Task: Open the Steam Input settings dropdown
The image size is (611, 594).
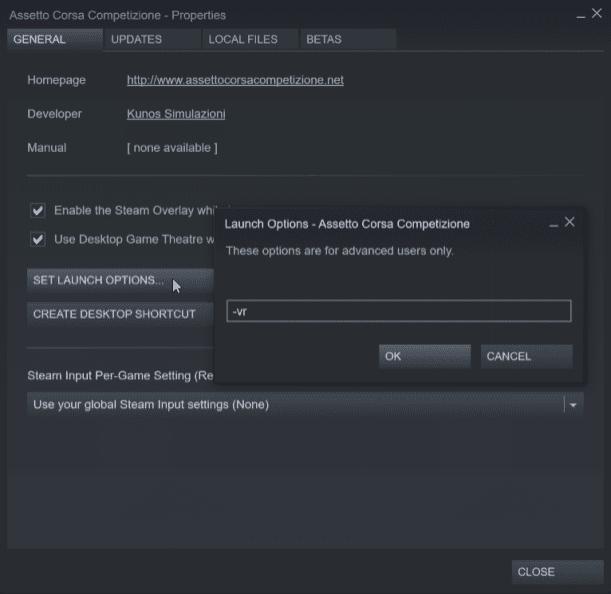Action: 305,405
